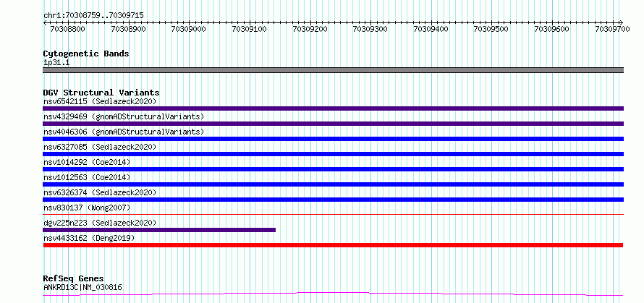Viewport: 644px width, 303px height.
Task: Click the blue bar for nsv1012563
Action: click(333, 184)
